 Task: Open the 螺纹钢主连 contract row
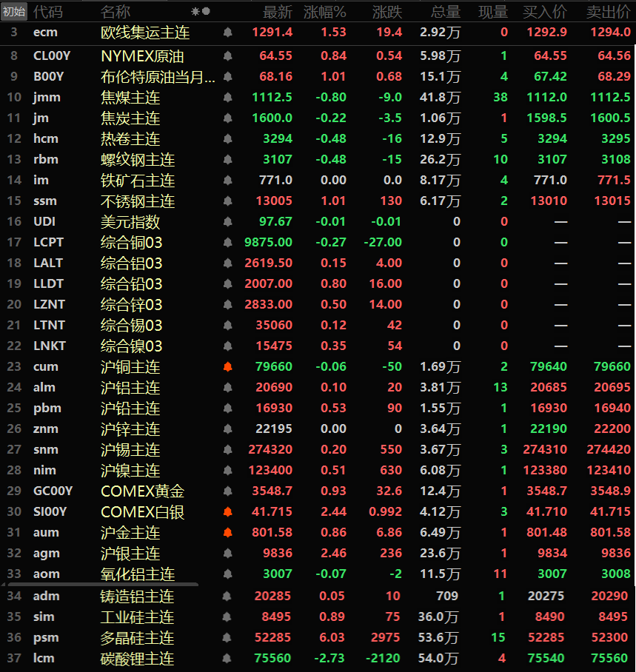click(x=138, y=160)
